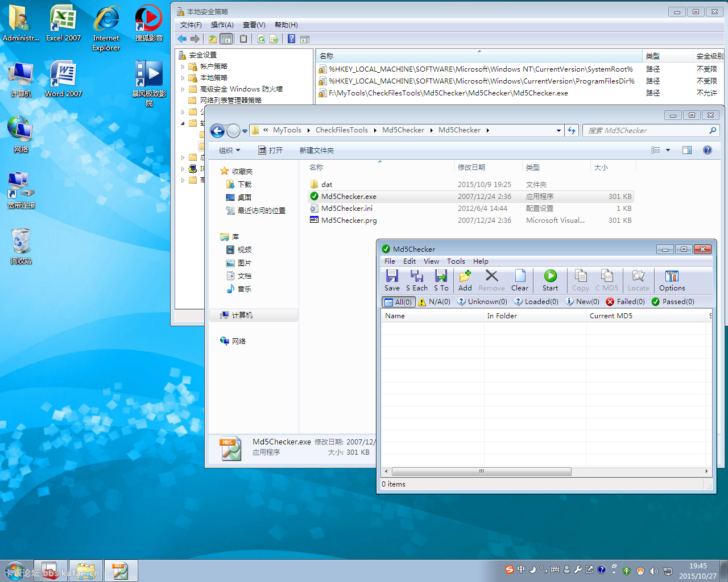Click the up-one-level folder icon in security policy
Screen dimensions: 728x582
click(213, 39)
